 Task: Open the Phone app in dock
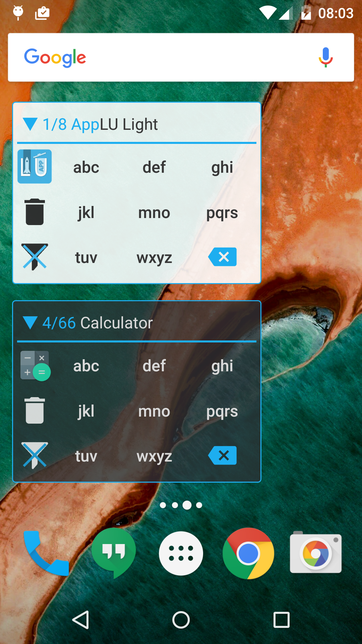(x=46, y=553)
